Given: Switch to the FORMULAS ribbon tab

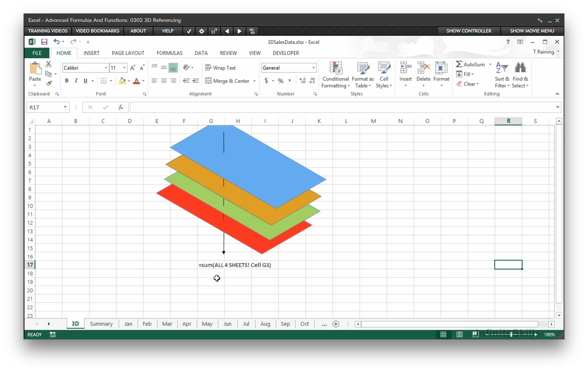Looking at the screenshot, I should 170,53.
